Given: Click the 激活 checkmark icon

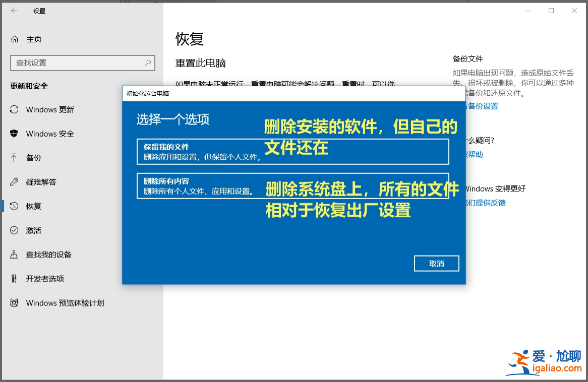Looking at the screenshot, I should point(15,230).
